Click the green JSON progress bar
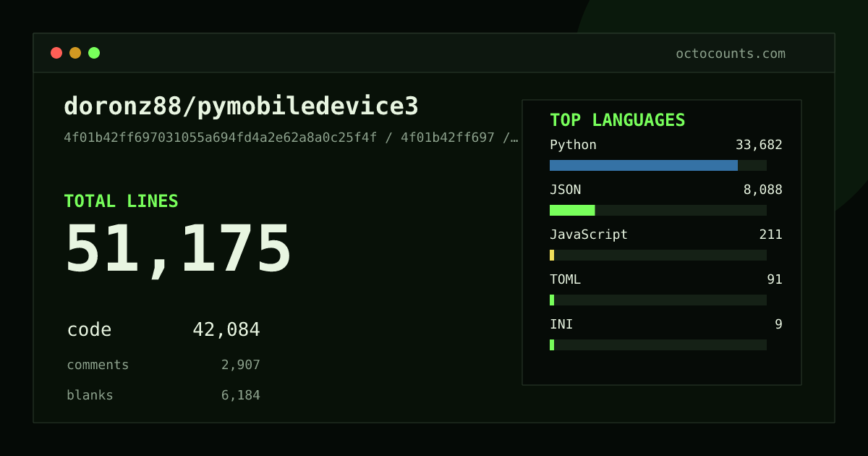This screenshot has width=868, height=456. tap(572, 210)
